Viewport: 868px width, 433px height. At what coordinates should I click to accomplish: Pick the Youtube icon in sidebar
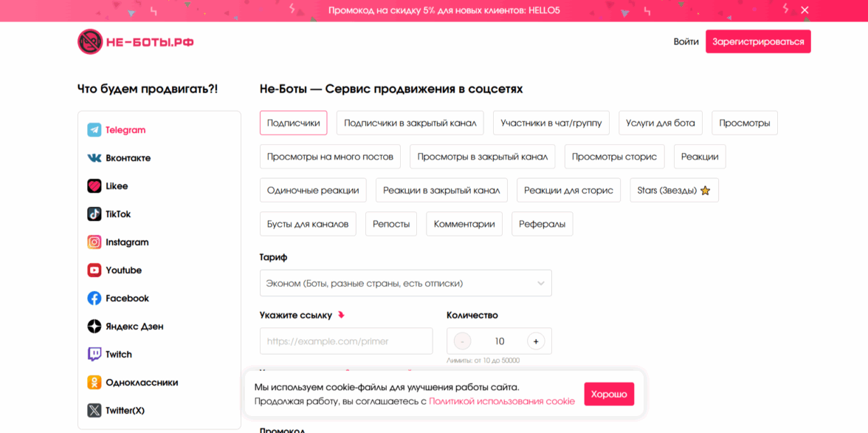click(94, 270)
